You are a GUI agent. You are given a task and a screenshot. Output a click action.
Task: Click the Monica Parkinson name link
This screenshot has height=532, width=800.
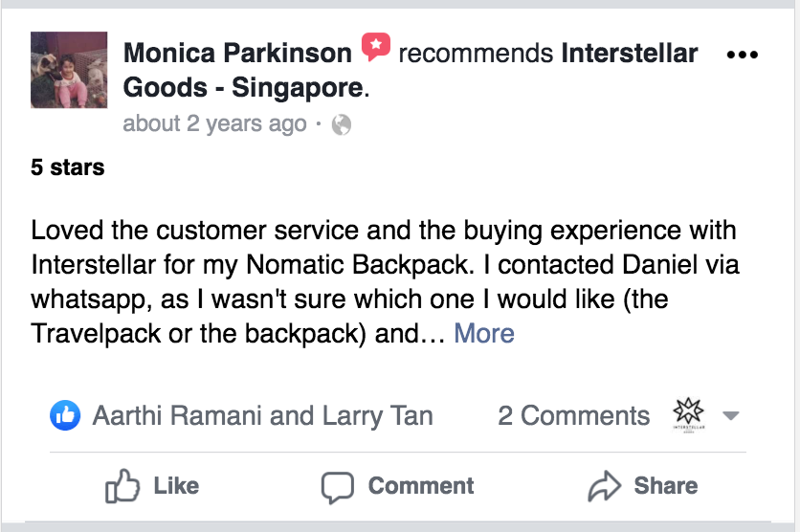point(237,54)
